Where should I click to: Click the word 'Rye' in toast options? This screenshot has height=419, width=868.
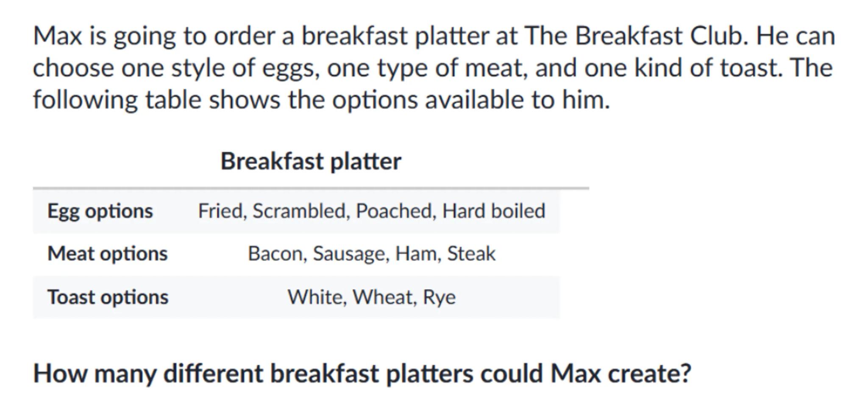pos(439,298)
